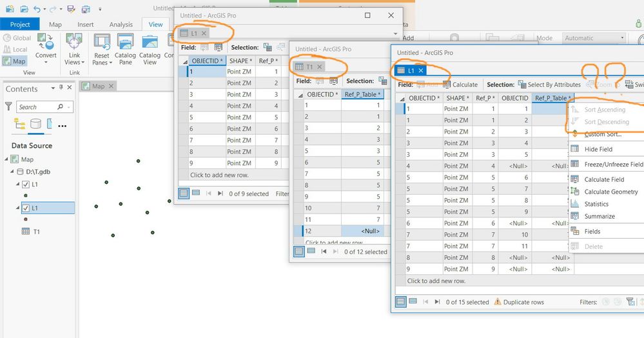Collapse the highlighted L1 layer expander
The height and width of the screenshot is (338, 644).
(x=18, y=208)
